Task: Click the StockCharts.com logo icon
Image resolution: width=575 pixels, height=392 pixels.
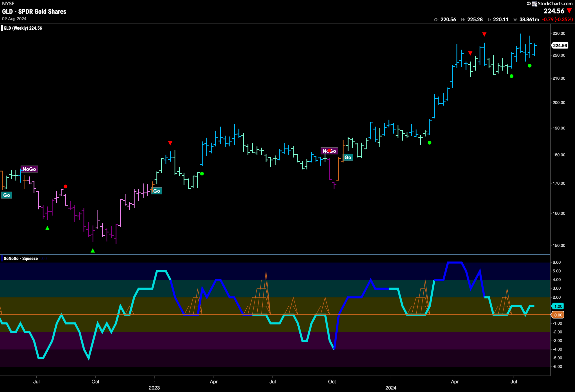Action: (x=535, y=4)
